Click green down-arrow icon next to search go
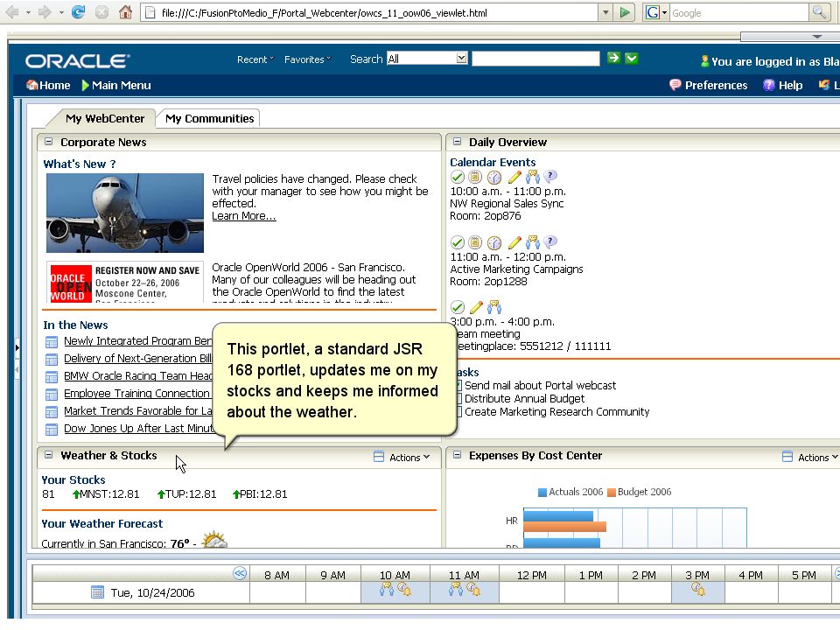Screen dimensions: 840x630 click(632, 58)
